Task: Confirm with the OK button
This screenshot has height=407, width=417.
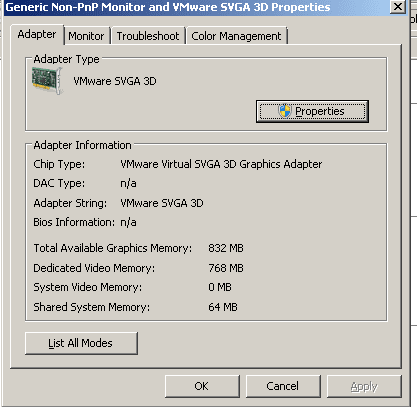Action: (x=202, y=386)
